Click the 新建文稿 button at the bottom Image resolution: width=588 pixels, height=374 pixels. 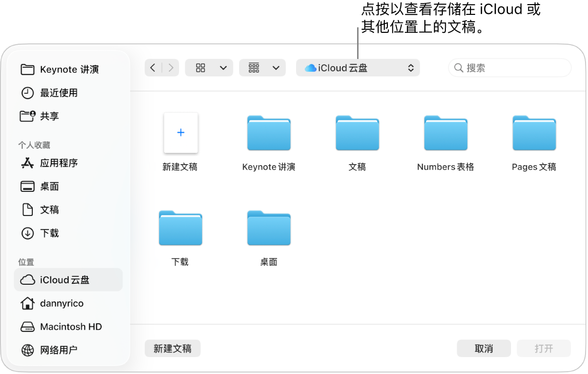(x=172, y=348)
